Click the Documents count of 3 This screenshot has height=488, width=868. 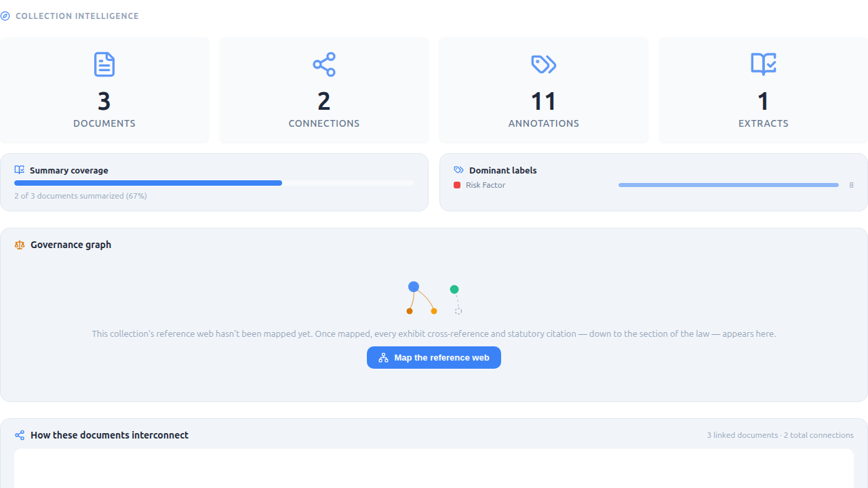pyautogui.click(x=104, y=101)
